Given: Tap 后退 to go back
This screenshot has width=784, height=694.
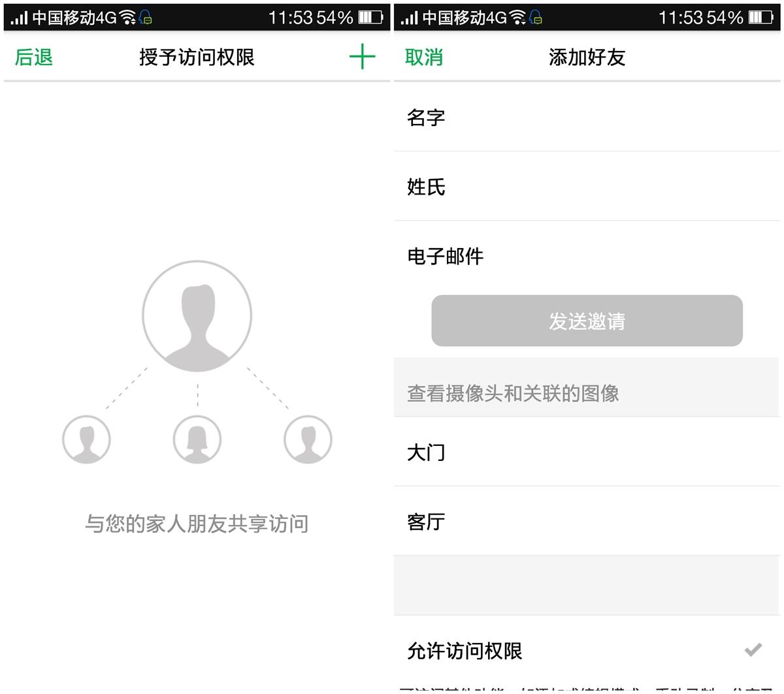Looking at the screenshot, I should tap(33, 57).
